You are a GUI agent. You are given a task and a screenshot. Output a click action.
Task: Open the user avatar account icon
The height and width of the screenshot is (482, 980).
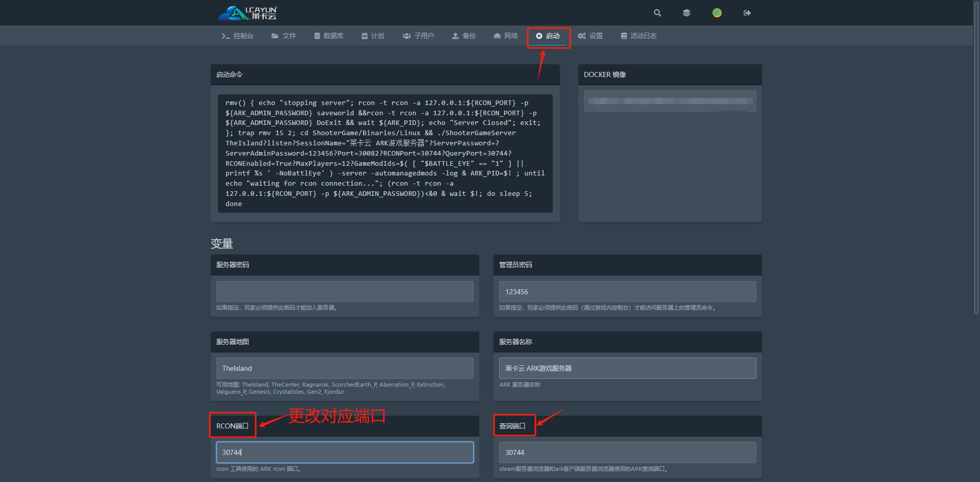pyautogui.click(x=717, y=13)
